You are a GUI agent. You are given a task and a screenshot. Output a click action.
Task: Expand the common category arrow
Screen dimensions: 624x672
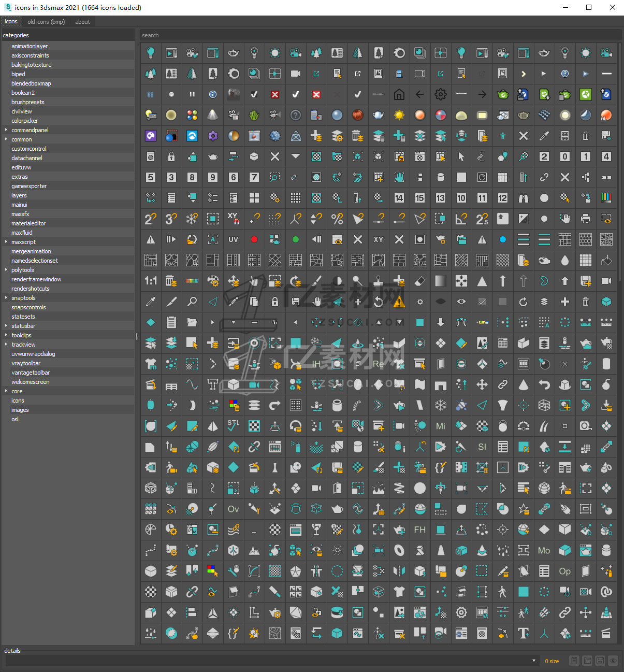6,139
